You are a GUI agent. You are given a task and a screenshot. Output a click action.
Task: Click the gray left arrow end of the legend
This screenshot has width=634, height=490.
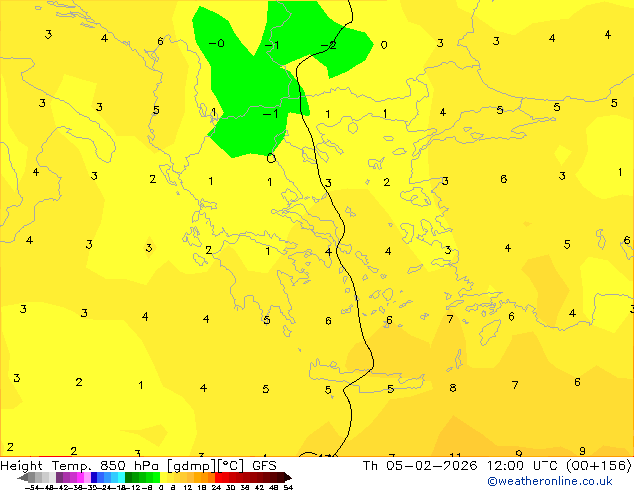click(x=23, y=477)
